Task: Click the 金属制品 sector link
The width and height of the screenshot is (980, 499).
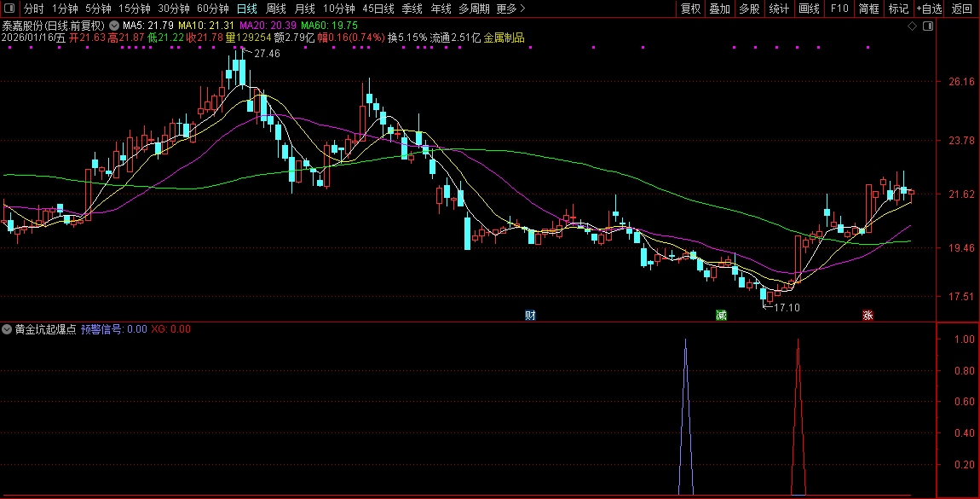Action: click(x=504, y=38)
